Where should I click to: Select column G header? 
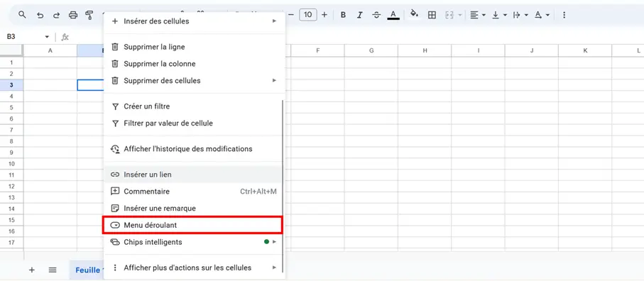[371, 50]
